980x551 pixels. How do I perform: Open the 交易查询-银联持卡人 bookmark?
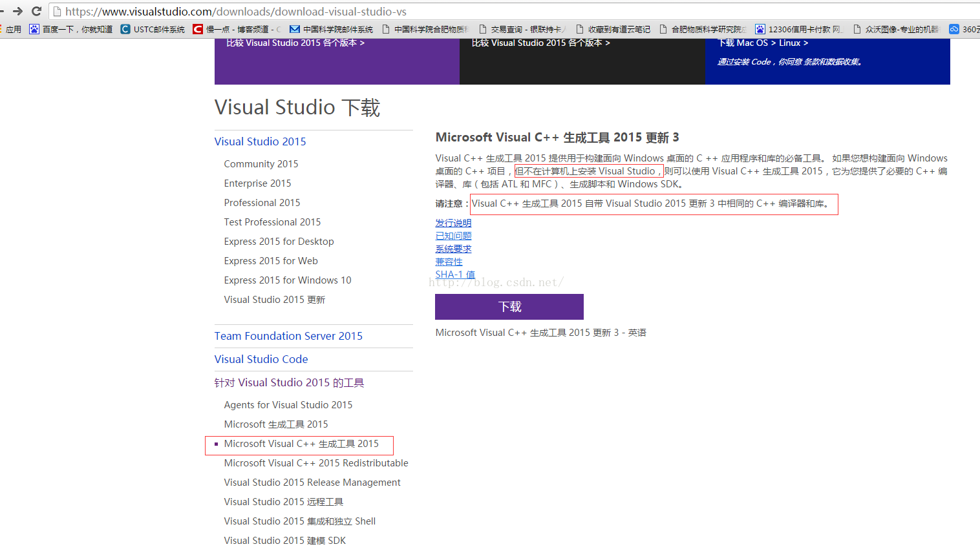pyautogui.click(x=522, y=29)
